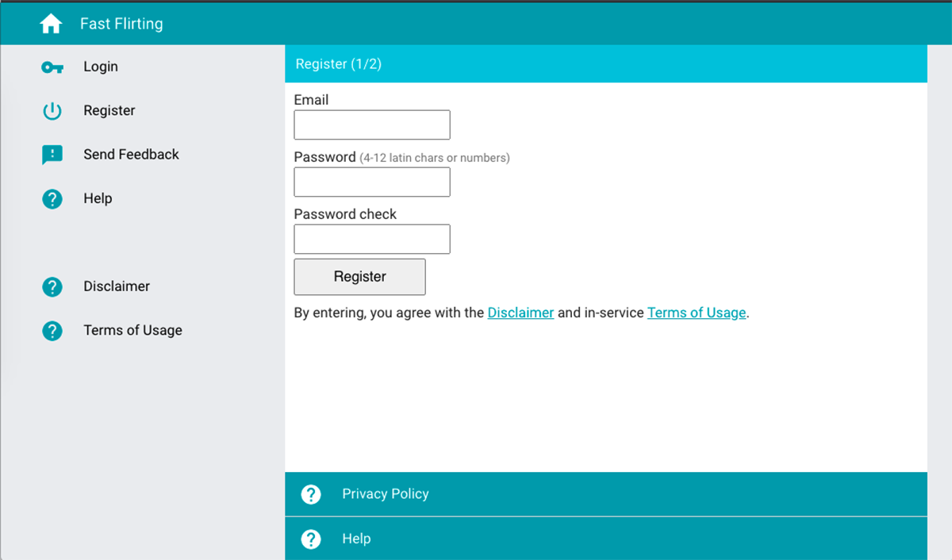Open Send Feedback from the sidebar
The image size is (952, 560).
[x=131, y=155]
